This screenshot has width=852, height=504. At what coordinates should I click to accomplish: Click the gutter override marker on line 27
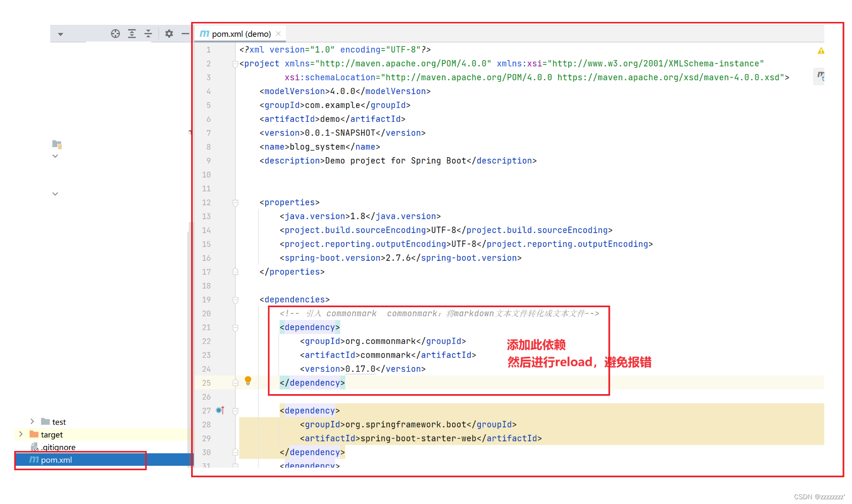pos(220,410)
